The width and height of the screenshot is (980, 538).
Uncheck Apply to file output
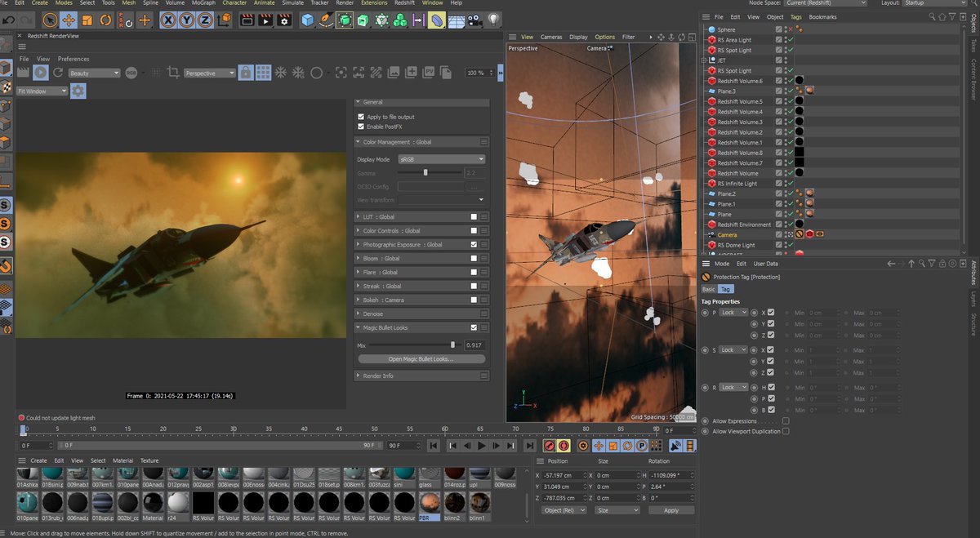pos(361,117)
